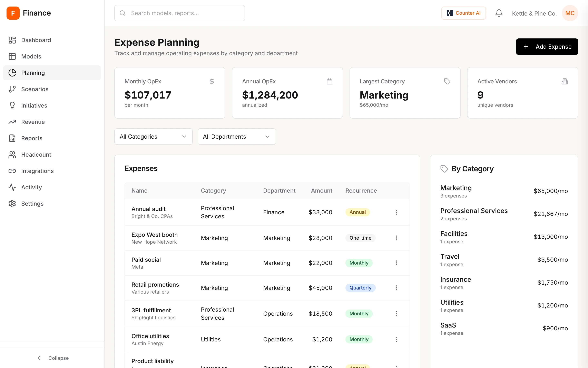Open row menu for Office utilities
This screenshot has width=588, height=368.
[x=396, y=339]
